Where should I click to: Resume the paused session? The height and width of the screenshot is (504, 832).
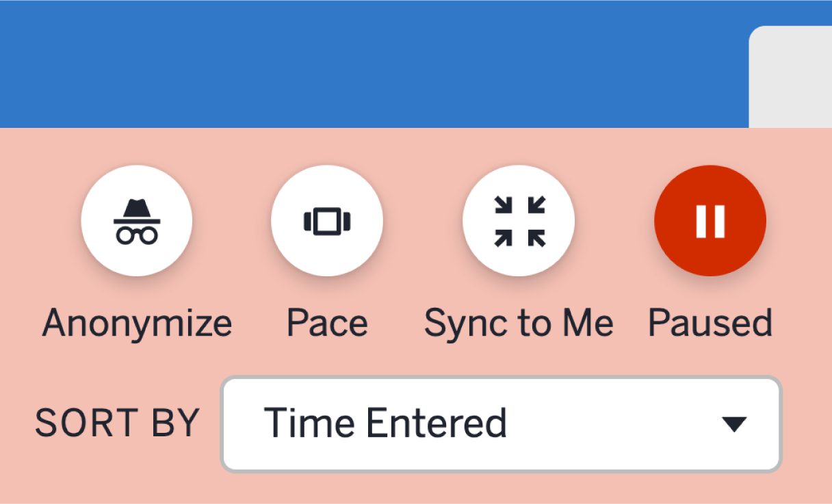click(x=710, y=220)
